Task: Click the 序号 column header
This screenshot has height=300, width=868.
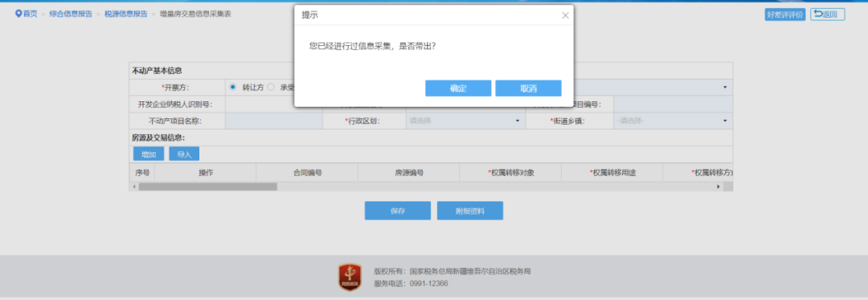Action: pyautogui.click(x=142, y=173)
